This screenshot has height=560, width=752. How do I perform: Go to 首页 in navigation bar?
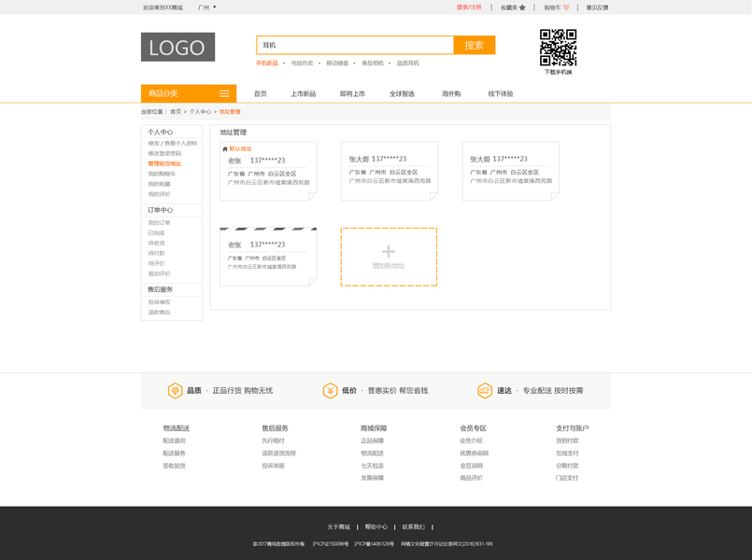[x=261, y=94]
